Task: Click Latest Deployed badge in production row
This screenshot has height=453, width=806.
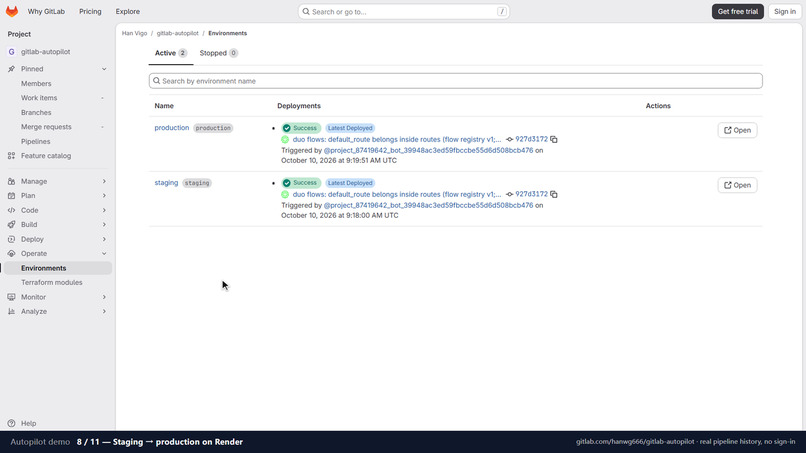Action: click(350, 128)
